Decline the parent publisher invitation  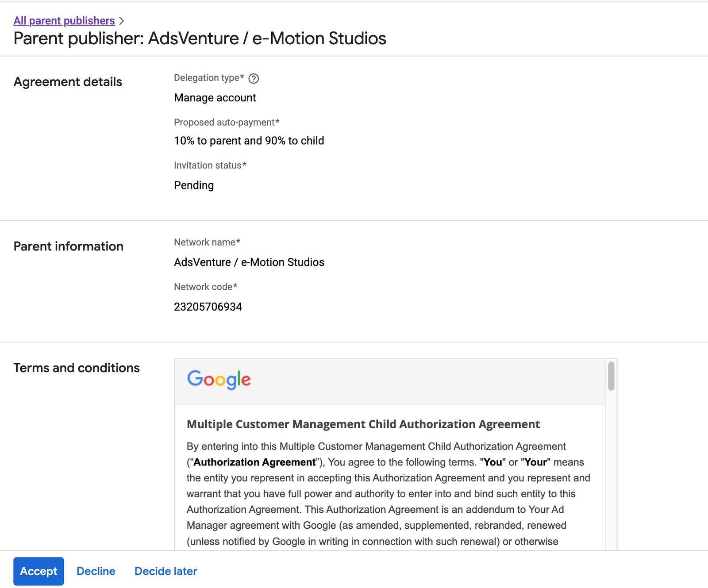tap(96, 571)
